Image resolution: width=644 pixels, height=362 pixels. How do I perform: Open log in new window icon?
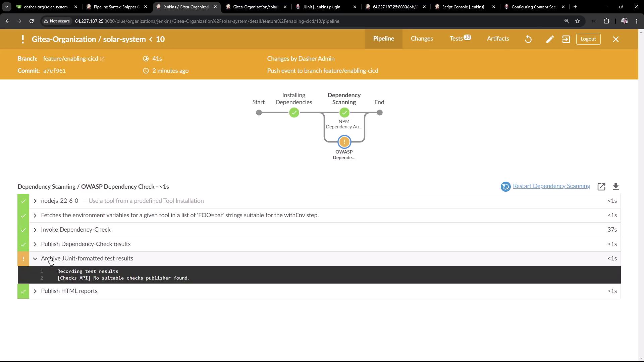click(601, 187)
